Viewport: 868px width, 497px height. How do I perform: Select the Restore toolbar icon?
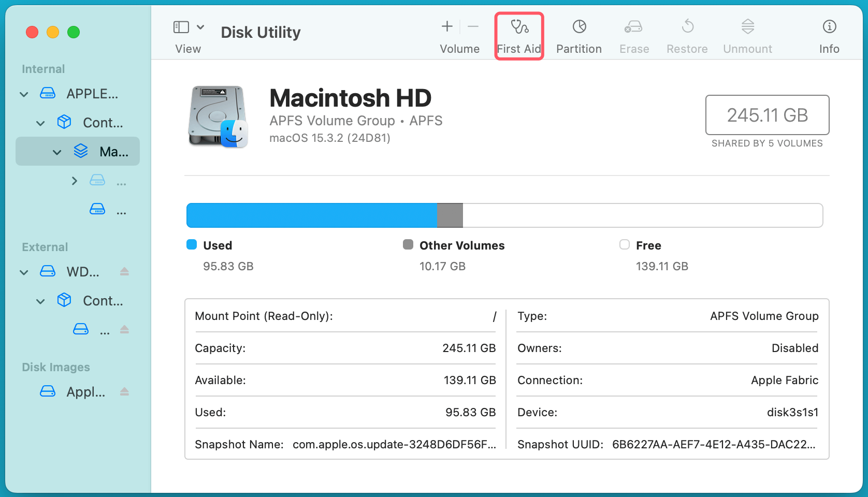point(687,35)
